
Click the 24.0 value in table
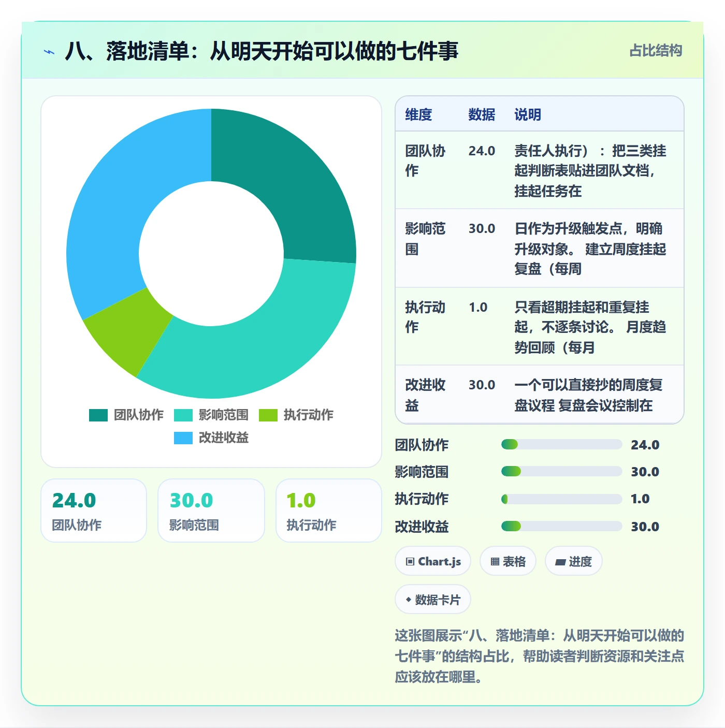[x=482, y=151]
